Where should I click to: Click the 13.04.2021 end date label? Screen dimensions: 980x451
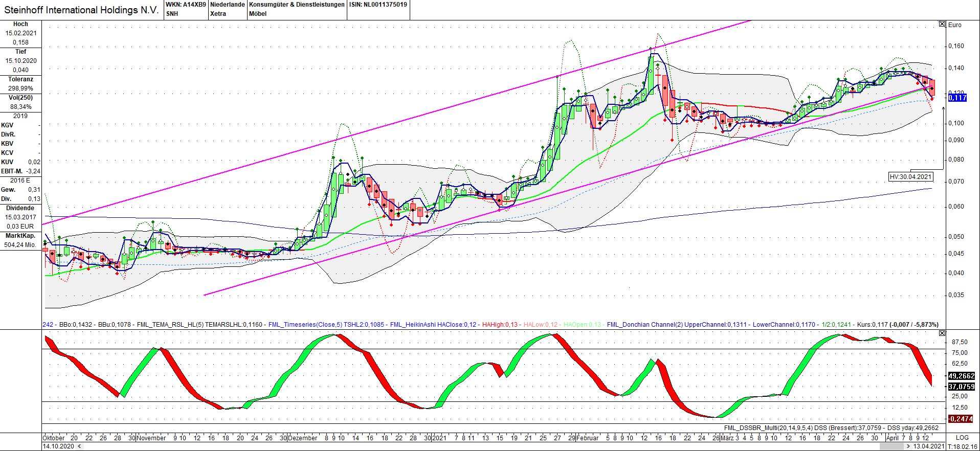929,446
